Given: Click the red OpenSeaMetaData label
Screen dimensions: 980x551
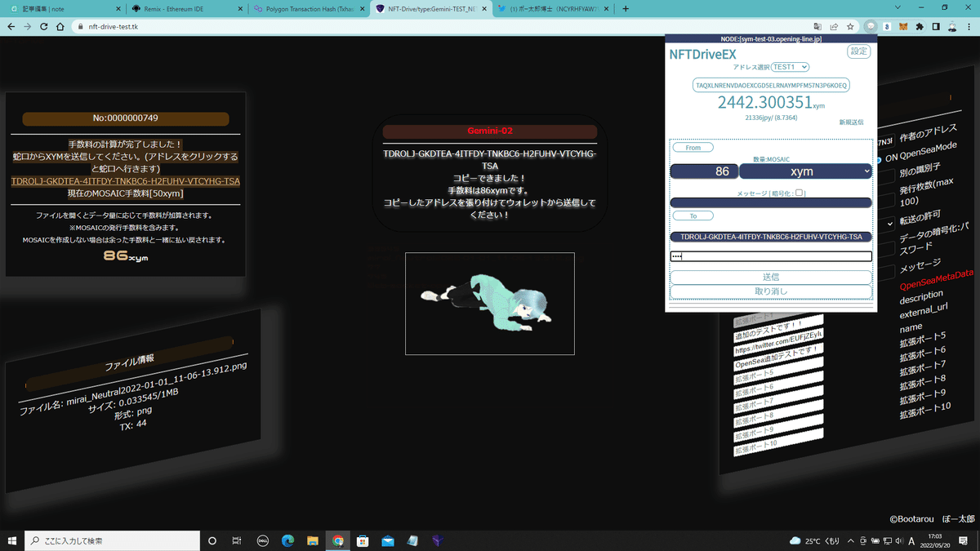Looking at the screenshot, I should click(936, 281).
